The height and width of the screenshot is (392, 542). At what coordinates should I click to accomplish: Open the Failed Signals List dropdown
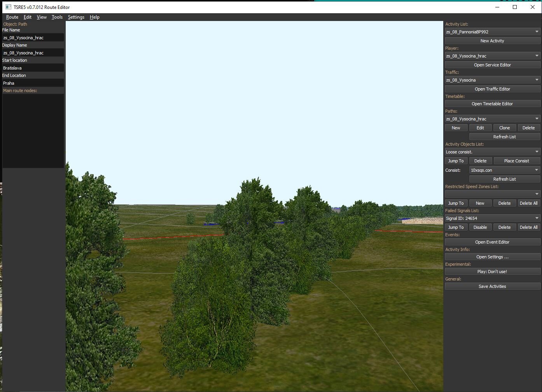point(492,218)
